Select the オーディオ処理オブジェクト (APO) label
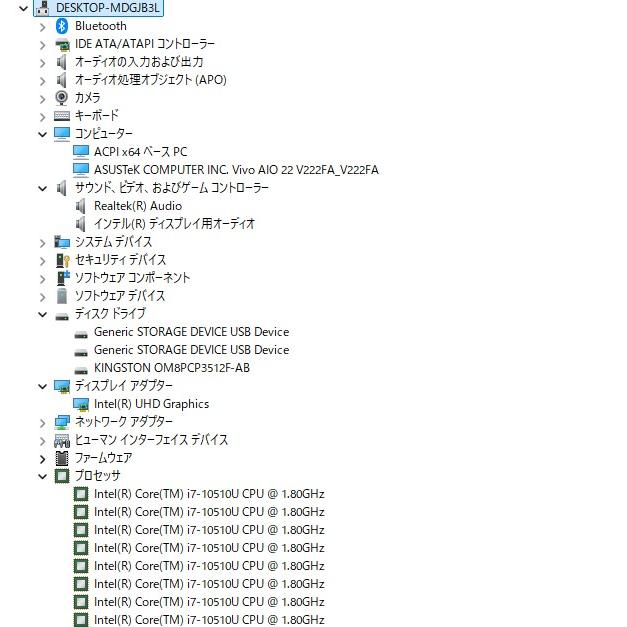The image size is (627, 627). pyautogui.click(x=151, y=80)
